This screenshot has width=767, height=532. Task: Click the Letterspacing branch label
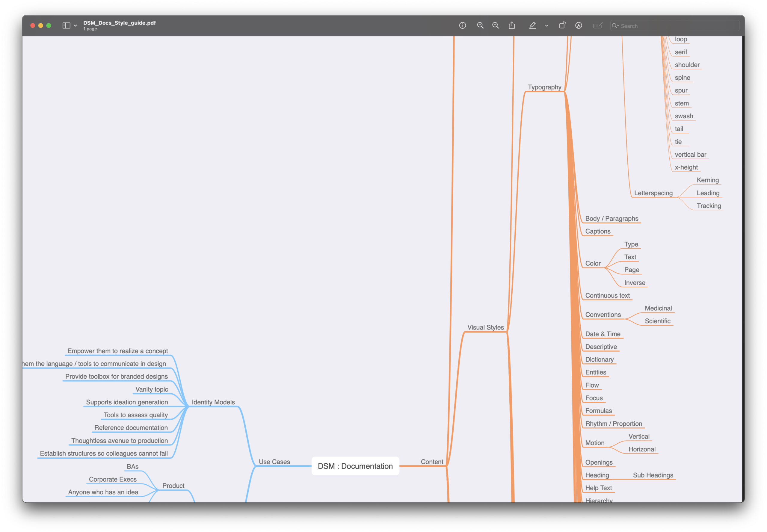(653, 193)
